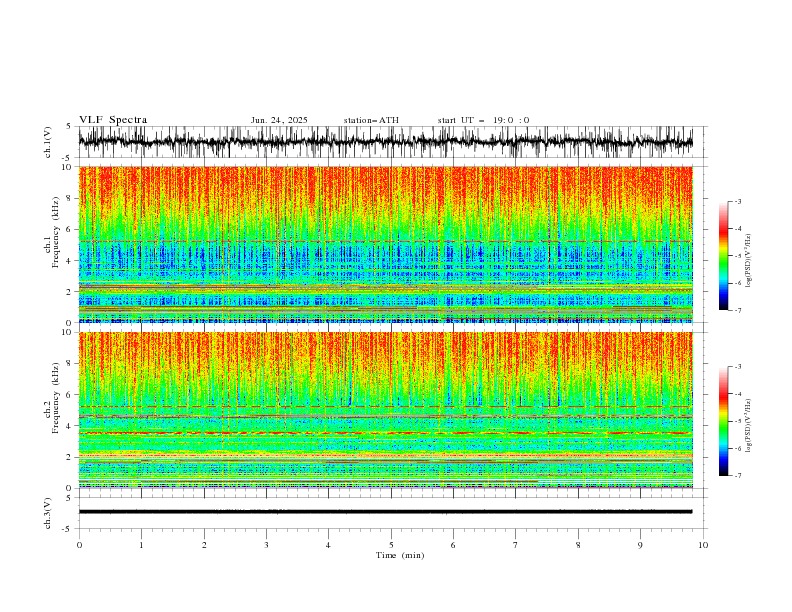Click the ch.1 spectrogram color scale bar
The image size is (792, 612).
(723, 256)
